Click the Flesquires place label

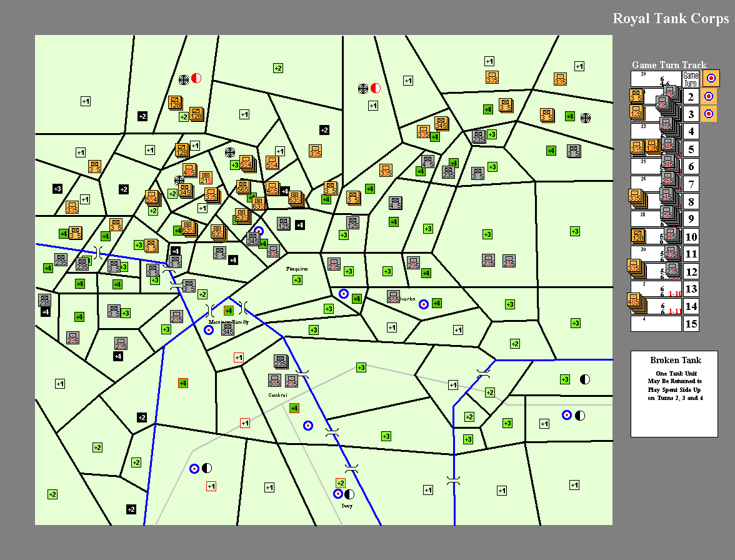(x=297, y=269)
